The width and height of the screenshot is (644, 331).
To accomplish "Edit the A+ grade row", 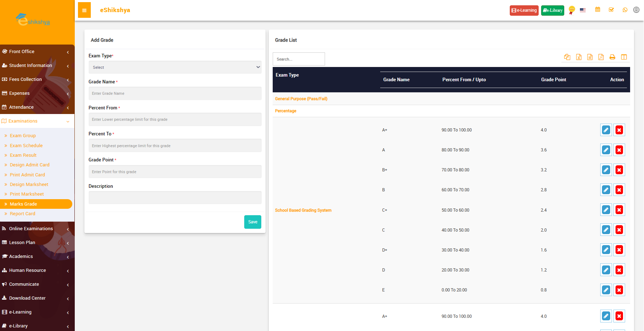I will click(606, 130).
